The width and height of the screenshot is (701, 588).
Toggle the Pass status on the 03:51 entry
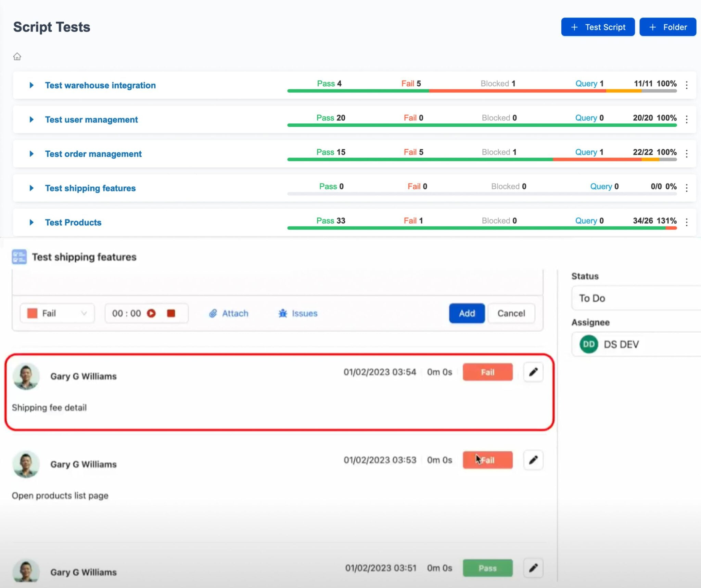tap(487, 568)
